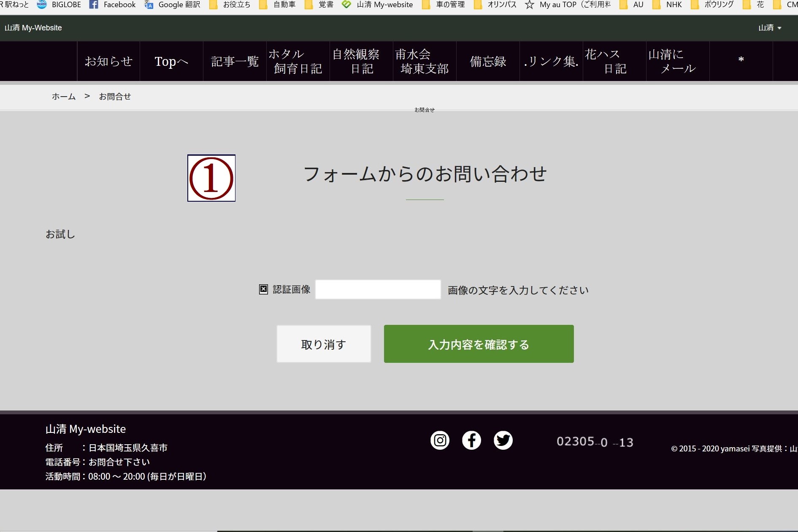The height and width of the screenshot is (532, 798).
Task: Click 住所：日本国埼玉県久喜市 footer text
Action: (106, 448)
